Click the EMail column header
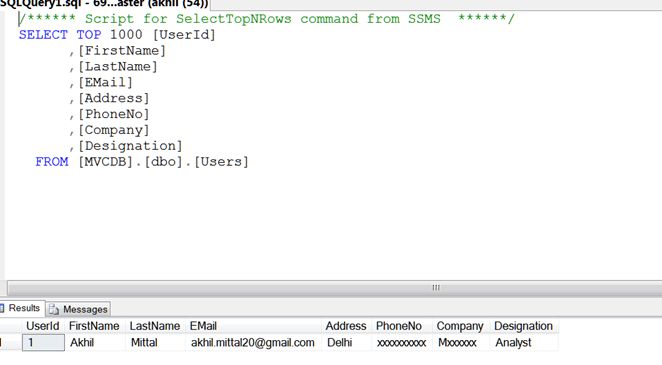This screenshot has height=365, width=662. pyautogui.click(x=253, y=326)
